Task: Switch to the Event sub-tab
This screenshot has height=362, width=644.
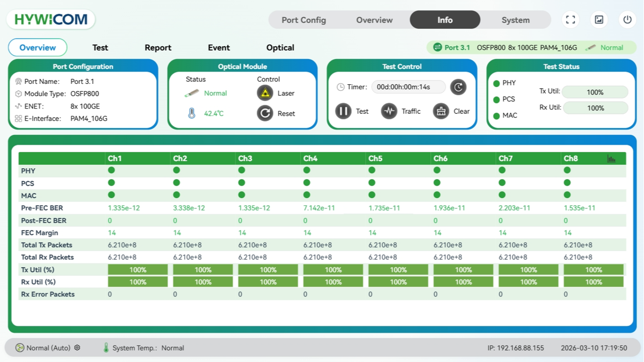Action: pyautogui.click(x=219, y=48)
